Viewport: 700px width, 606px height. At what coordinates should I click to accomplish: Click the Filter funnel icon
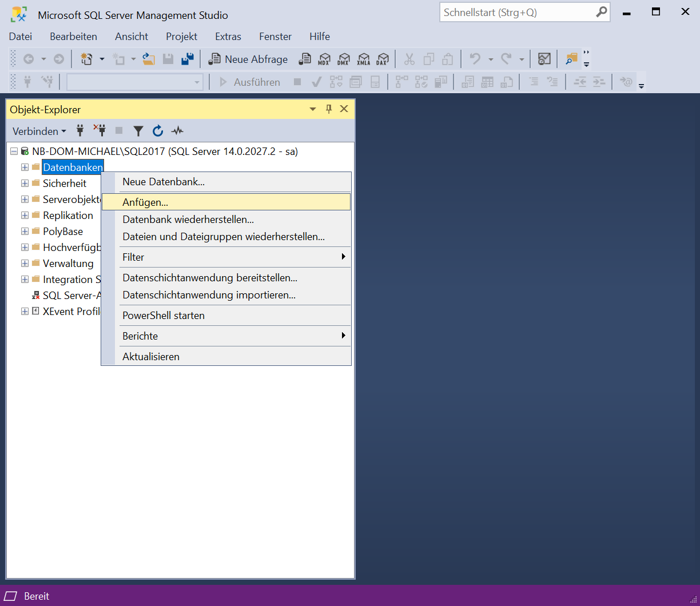(138, 131)
